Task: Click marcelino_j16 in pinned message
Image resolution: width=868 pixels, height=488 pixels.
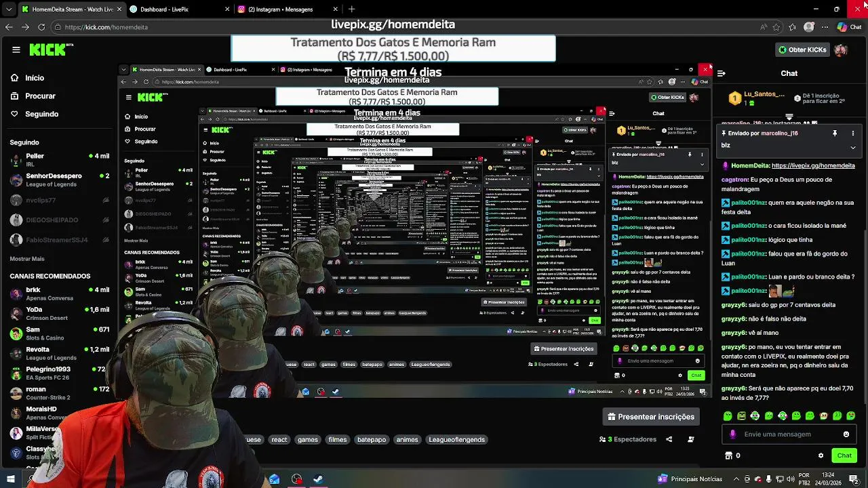Action: tap(779, 134)
